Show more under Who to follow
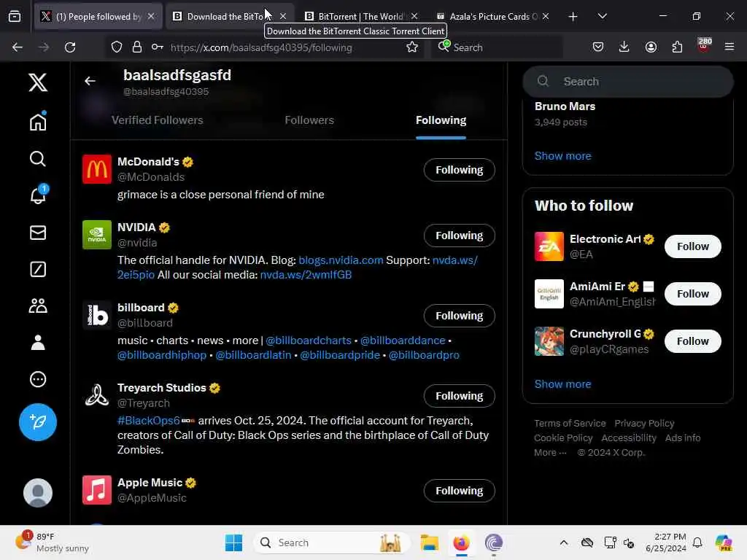Image resolution: width=747 pixels, height=560 pixels. pyautogui.click(x=562, y=384)
